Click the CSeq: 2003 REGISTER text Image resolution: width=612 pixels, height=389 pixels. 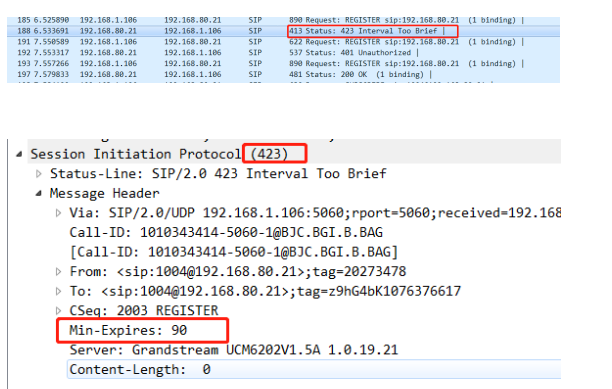tap(144, 311)
